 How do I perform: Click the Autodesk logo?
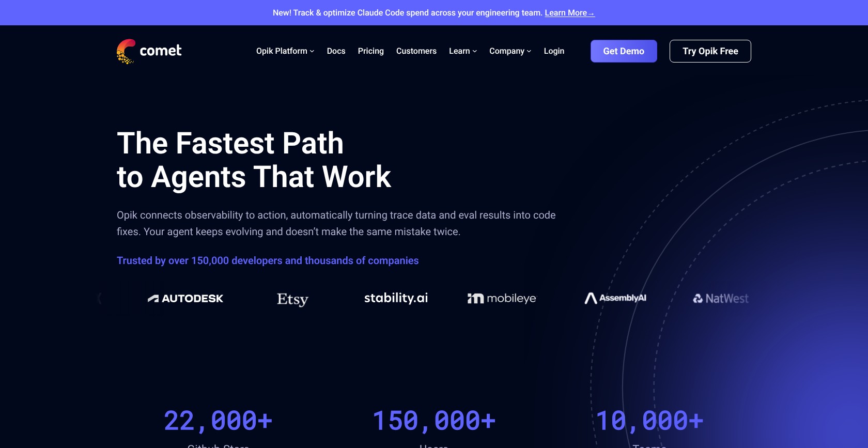[x=185, y=298]
